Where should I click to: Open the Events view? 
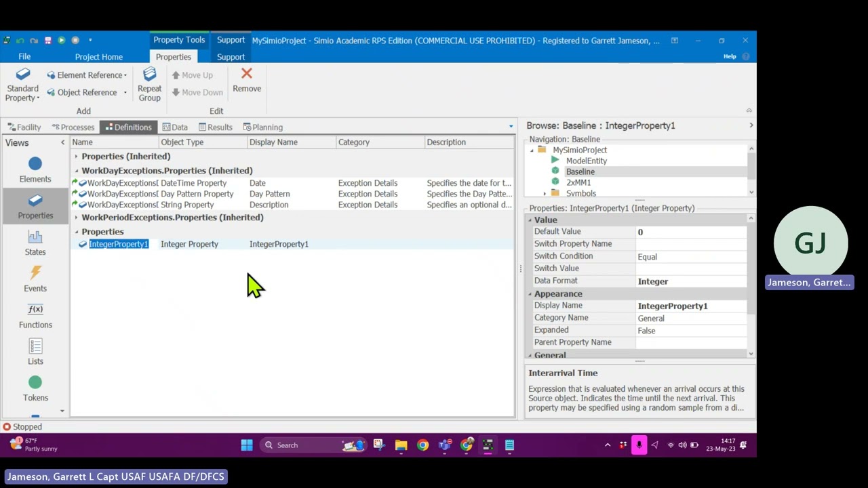(x=35, y=280)
